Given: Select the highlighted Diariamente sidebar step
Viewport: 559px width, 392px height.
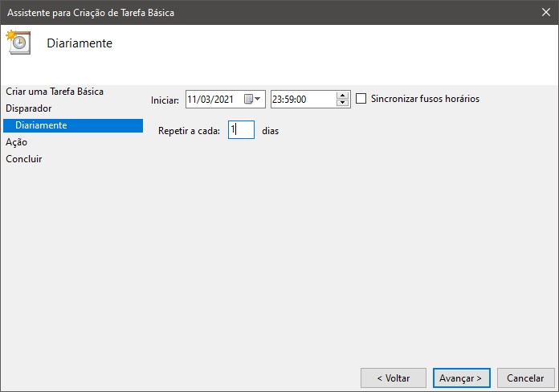Looking at the screenshot, I should click(41, 125).
